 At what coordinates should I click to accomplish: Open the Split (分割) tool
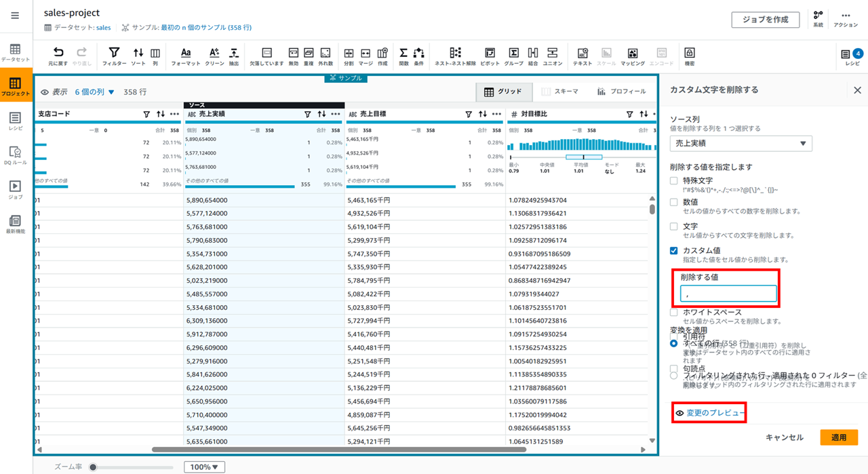(349, 56)
